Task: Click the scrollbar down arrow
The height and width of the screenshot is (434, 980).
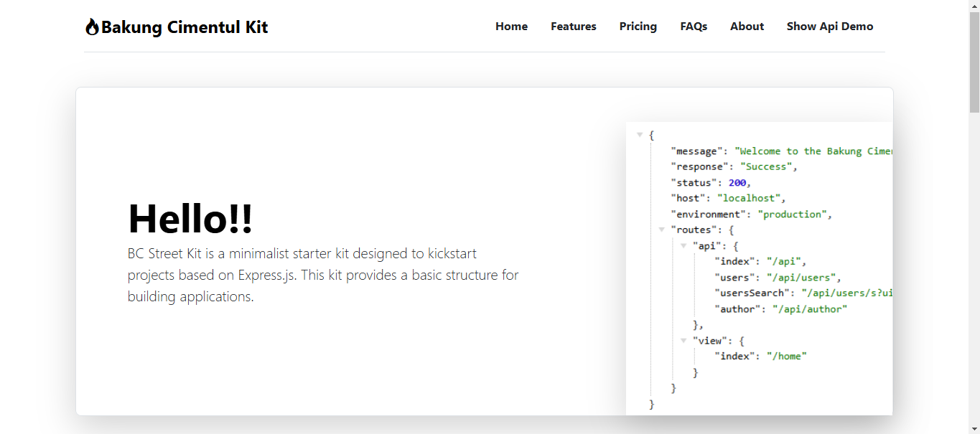Action: pyautogui.click(x=974, y=428)
